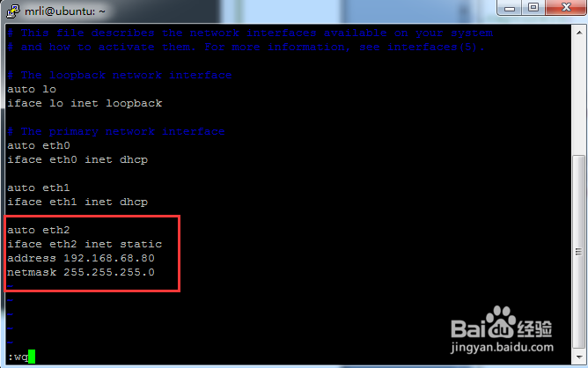Click the 'iface lo inet loopback' line
Screen dimensions: 588x368
point(85,104)
